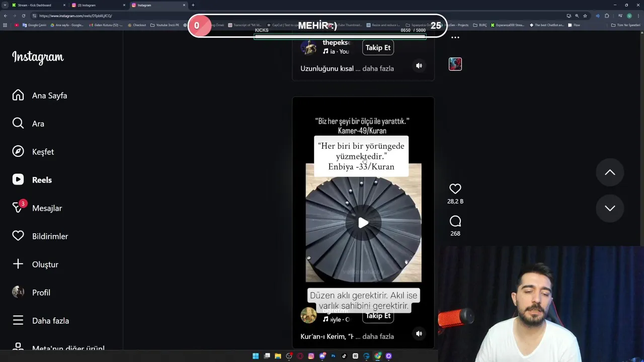
Task: Open File Explorer from taskbar
Action: point(278,356)
